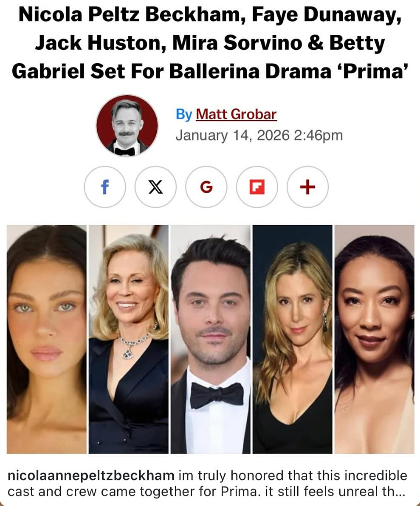Click the article headline about 'Prima'

coord(210,43)
